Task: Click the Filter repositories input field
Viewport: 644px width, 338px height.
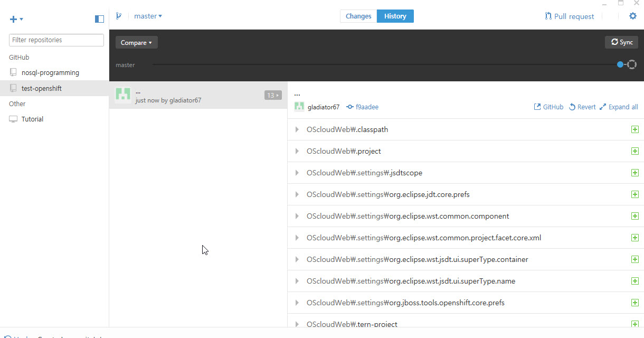Action: (x=56, y=40)
